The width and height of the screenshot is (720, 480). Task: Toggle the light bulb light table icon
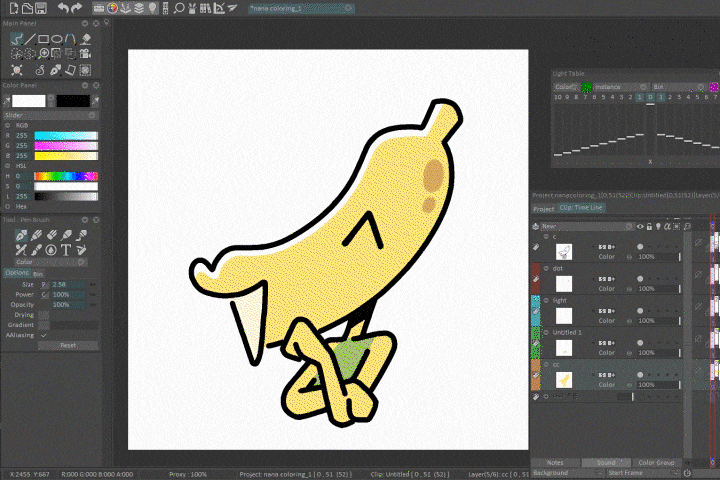coord(152,8)
